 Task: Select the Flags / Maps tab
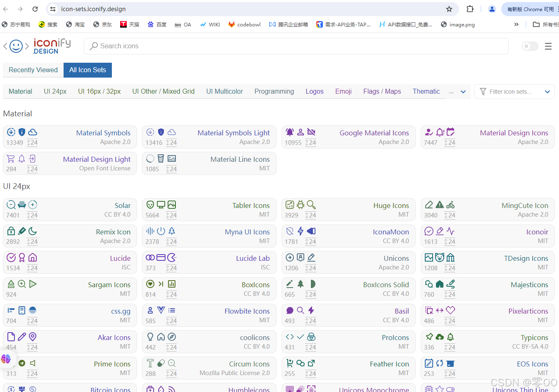[382, 92]
